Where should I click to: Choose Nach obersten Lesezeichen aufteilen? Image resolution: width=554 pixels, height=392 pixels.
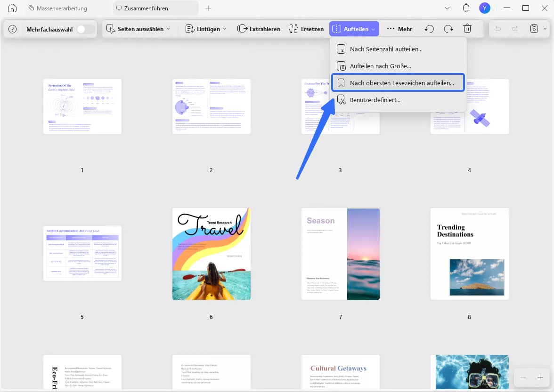coord(398,82)
